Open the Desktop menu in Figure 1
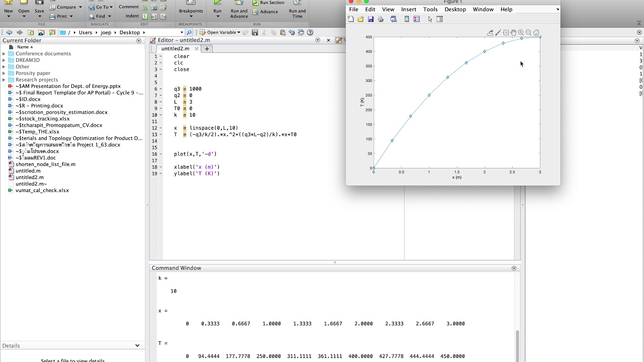Image resolution: width=644 pixels, height=362 pixels. point(455,10)
